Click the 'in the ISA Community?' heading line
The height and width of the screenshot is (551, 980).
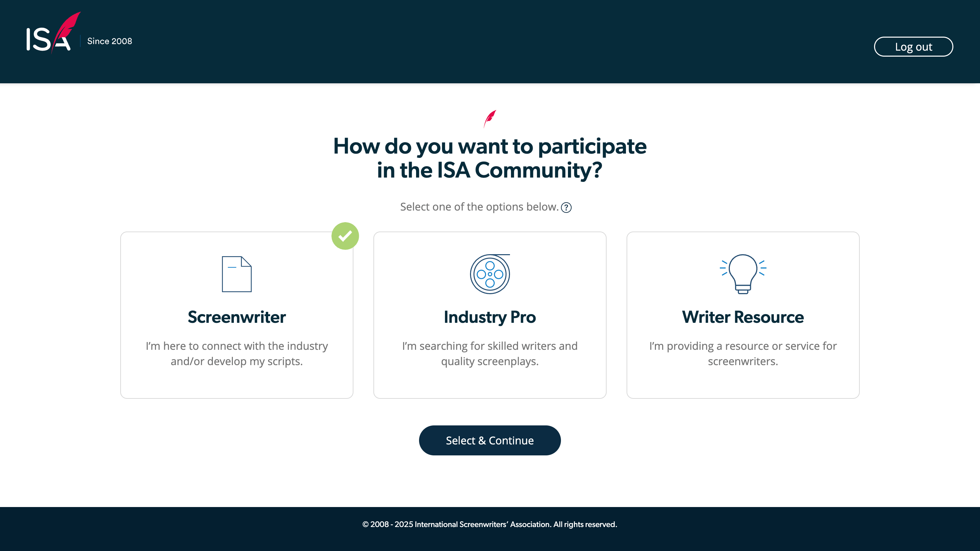[x=490, y=170]
